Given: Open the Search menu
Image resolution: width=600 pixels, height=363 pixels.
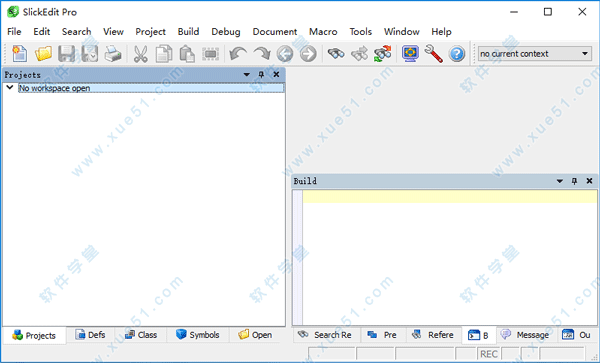Looking at the screenshot, I should click(x=77, y=32).
